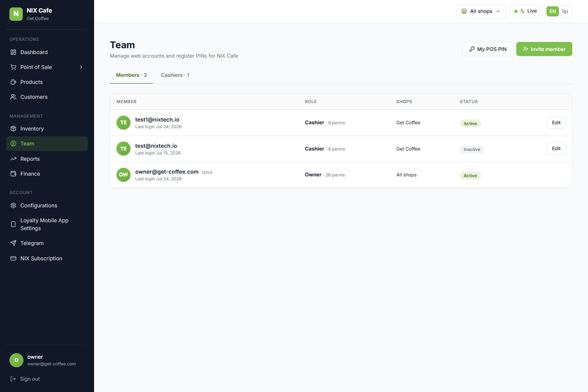Click the Reports trend icon
Image resolution: width=588 pixels, height=392 pixels.
pyautogui.click(x=13, y=159)
